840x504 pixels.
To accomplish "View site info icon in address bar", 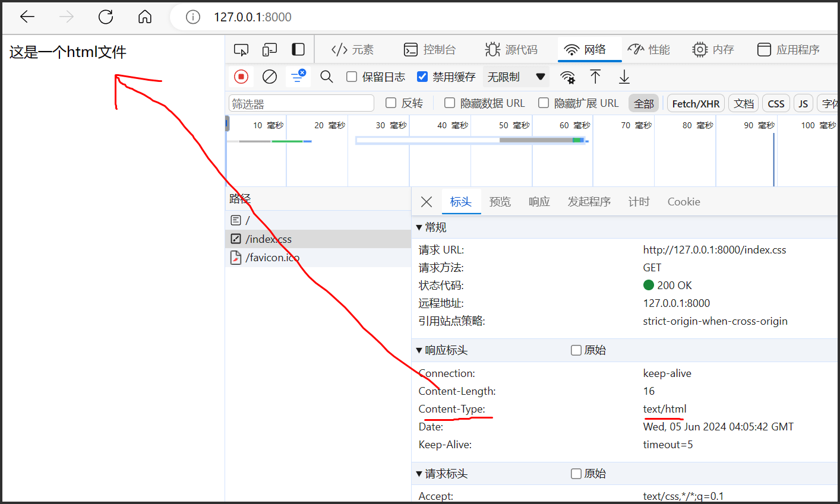I will coord(193,17).
